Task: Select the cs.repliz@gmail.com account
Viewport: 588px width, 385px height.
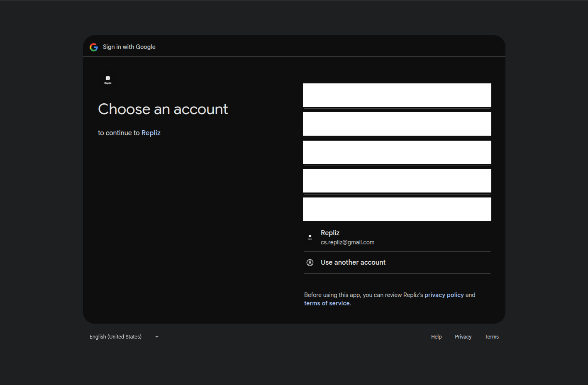Action: (x=347, y=242)
